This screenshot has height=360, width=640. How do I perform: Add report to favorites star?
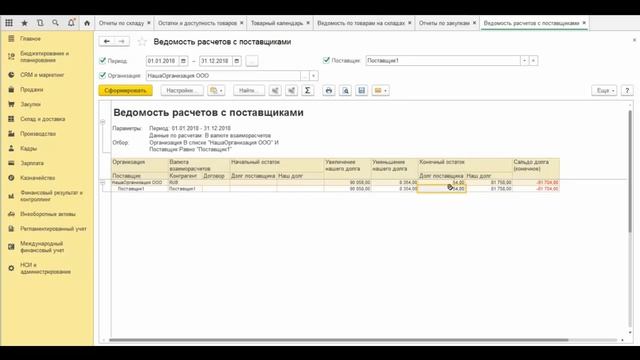(142, 42)
